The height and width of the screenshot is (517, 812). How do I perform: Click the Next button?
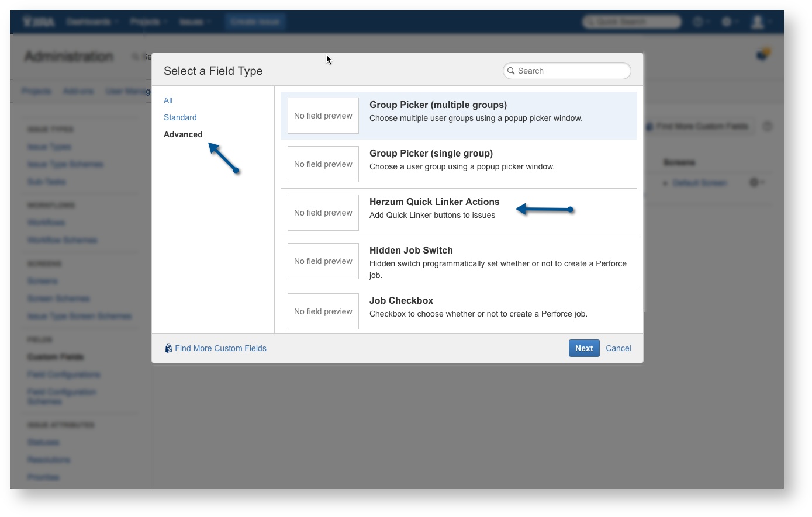[583, 348]
